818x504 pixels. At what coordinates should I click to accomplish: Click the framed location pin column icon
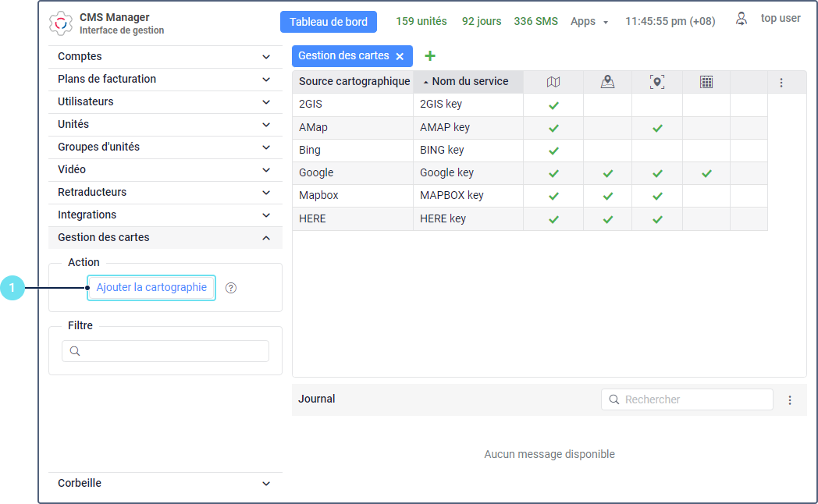[x=657, y=82]
